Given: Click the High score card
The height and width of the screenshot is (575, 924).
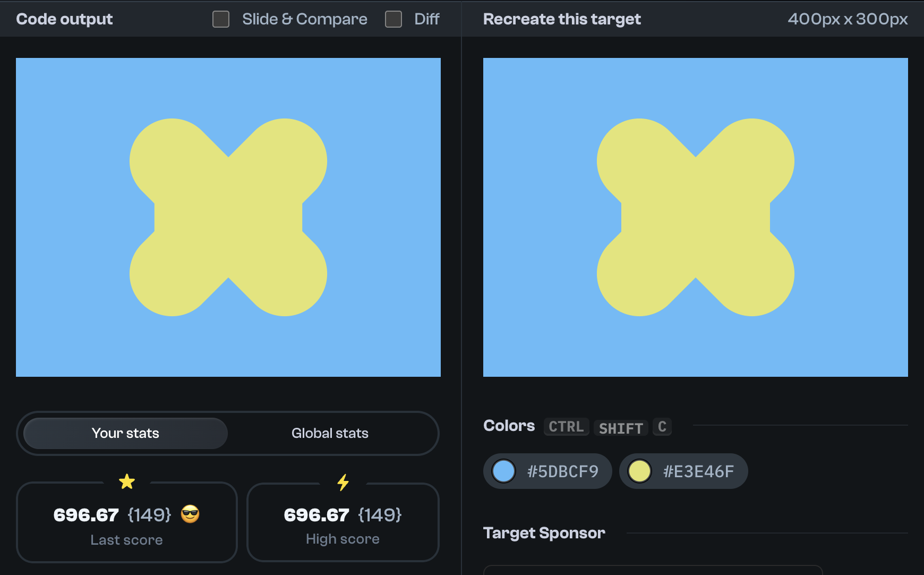Looking at the screenshot, I should point(343,522).
